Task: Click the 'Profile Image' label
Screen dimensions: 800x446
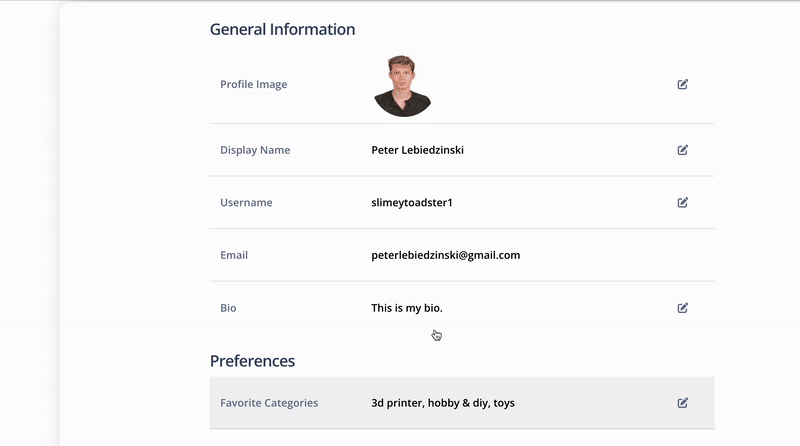Action: (x=254, y=84)
